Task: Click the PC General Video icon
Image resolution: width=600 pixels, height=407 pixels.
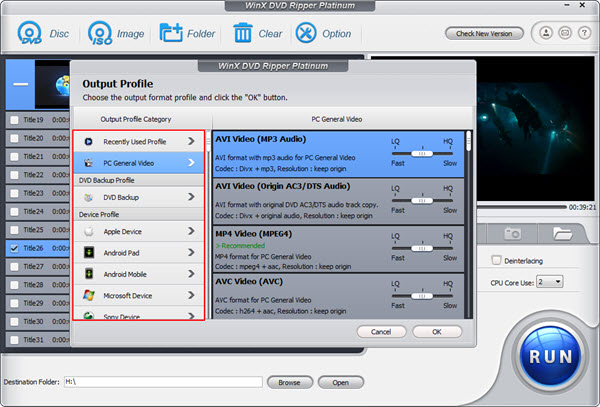Action: (88, 163)
